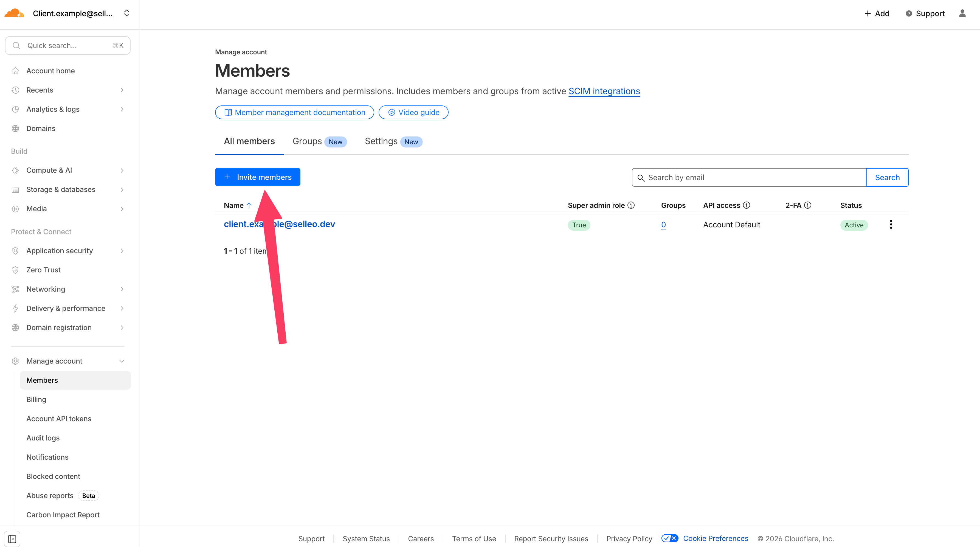Switch to the Groups tab

pos(307,141)
